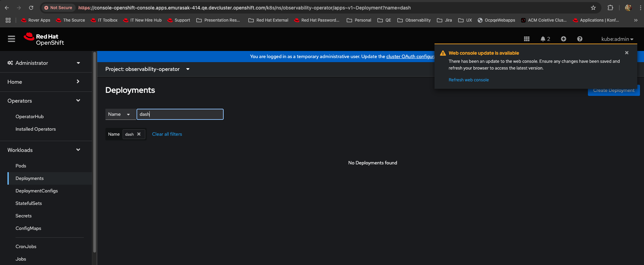Open the Chrome three-dot menu
Screen dimensions: 644x265
click(640, 7)
